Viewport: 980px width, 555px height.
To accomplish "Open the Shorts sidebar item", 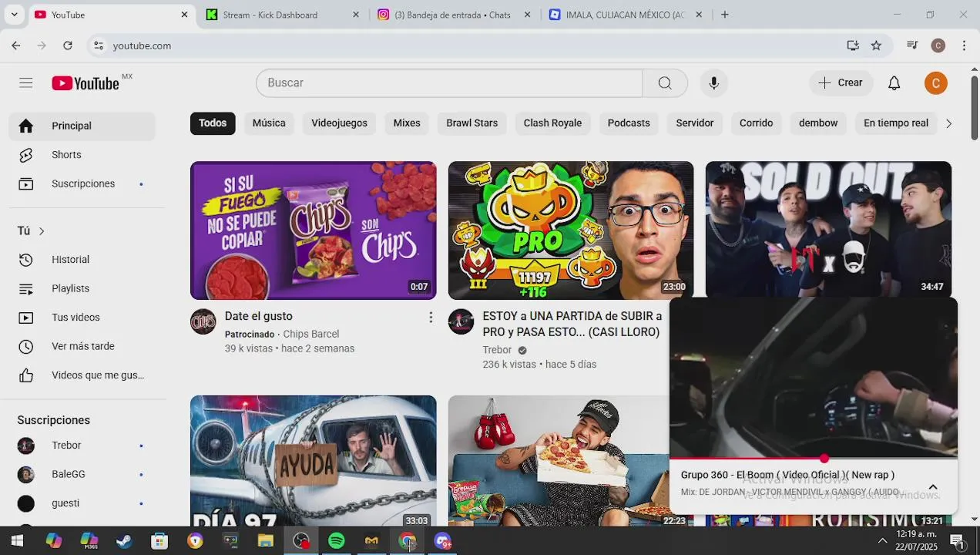I will 82,155.
